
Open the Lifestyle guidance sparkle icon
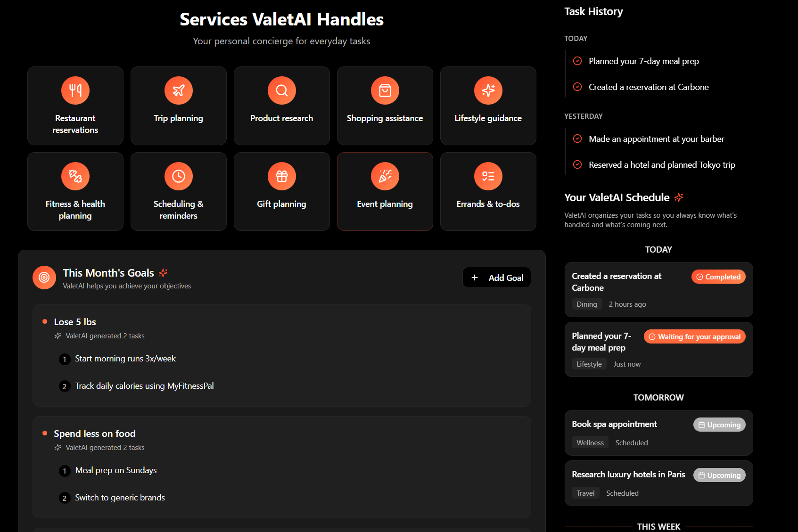488,90
